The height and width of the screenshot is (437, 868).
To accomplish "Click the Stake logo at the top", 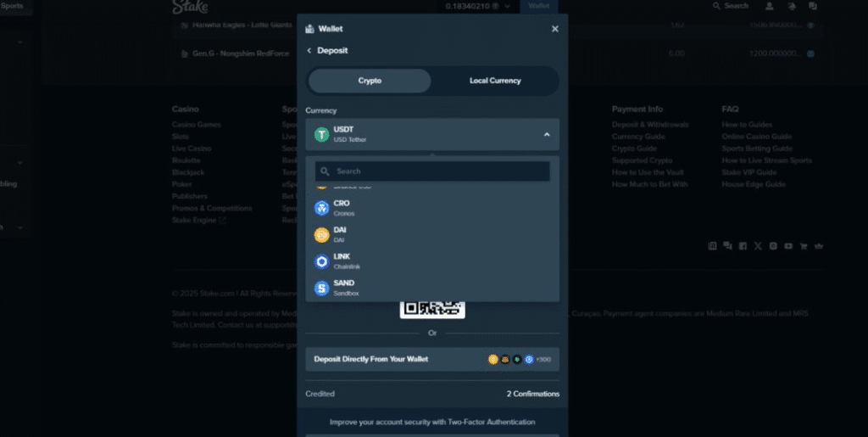I will pyautogui.click(x=190, y=7).
